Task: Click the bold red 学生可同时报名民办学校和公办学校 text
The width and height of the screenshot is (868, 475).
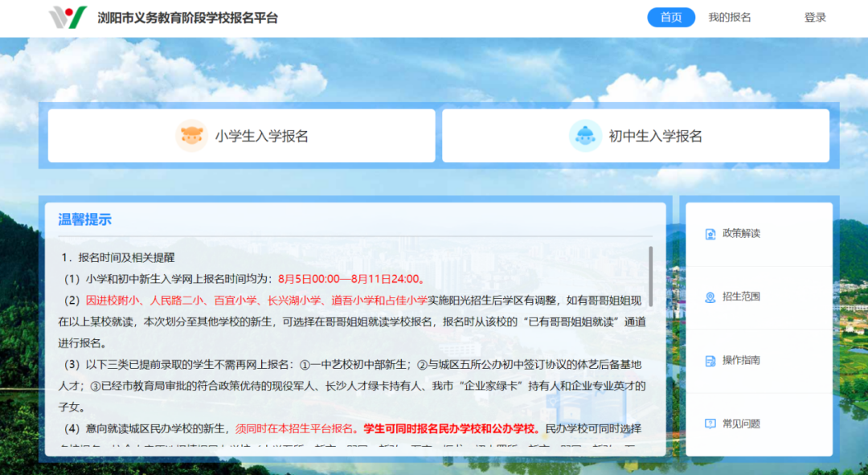Action: 451,428
